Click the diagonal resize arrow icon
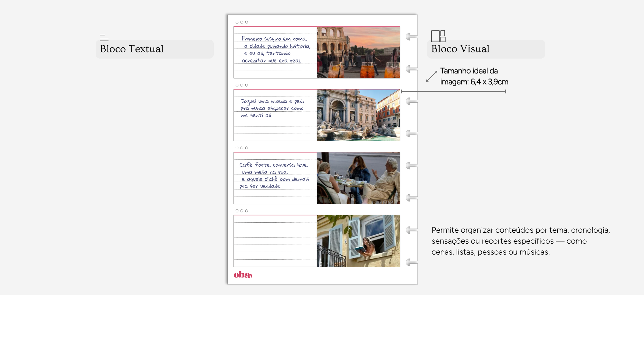Viewport: 644px width, 354px height. click(431, 77)
